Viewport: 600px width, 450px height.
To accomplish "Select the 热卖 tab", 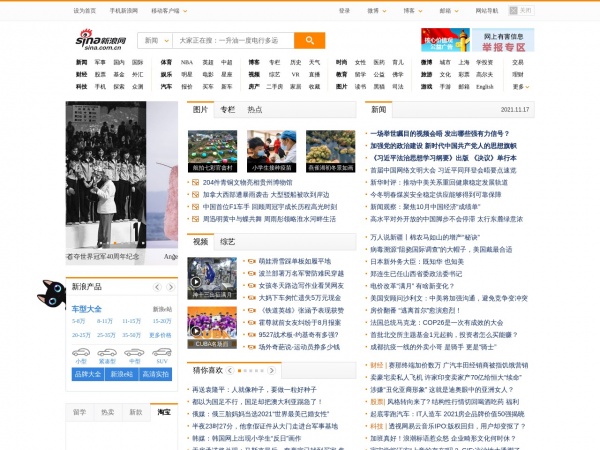I will 108,412.
